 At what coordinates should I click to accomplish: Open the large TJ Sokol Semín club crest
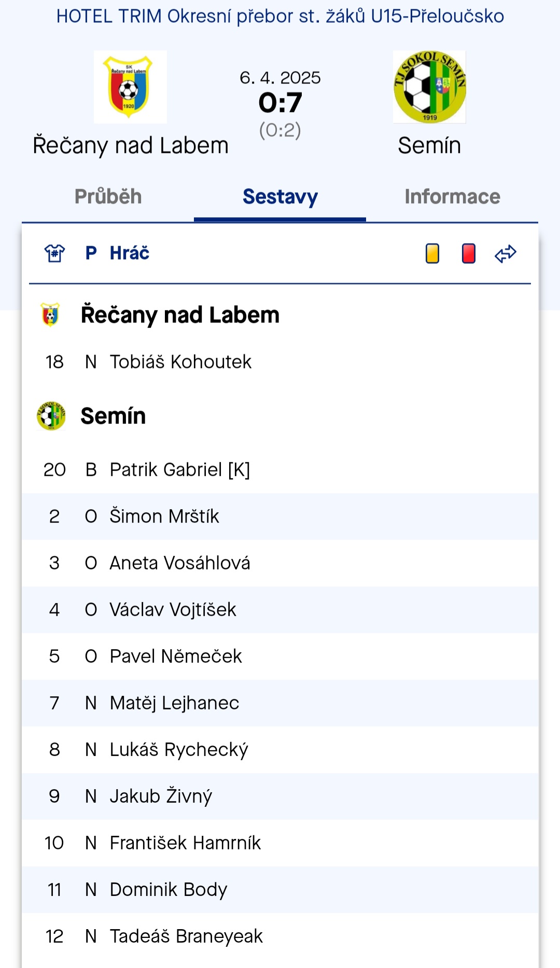(429, 87)
